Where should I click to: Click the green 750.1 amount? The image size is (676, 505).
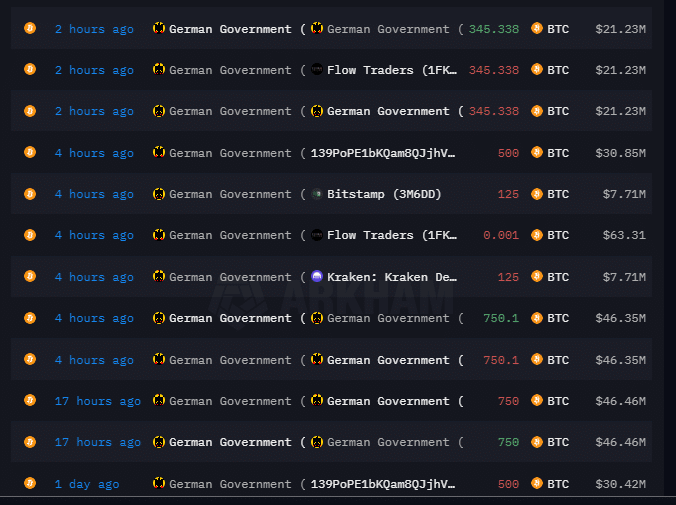(x=501, y=318)
